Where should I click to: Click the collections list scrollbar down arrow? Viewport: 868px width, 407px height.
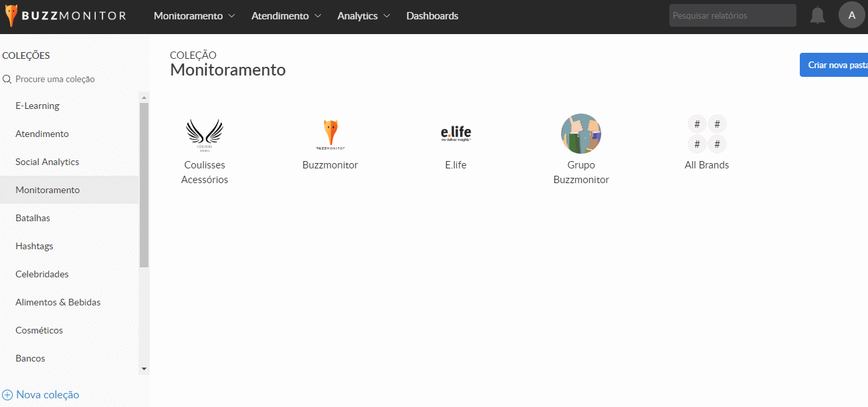tap(144, 368)
